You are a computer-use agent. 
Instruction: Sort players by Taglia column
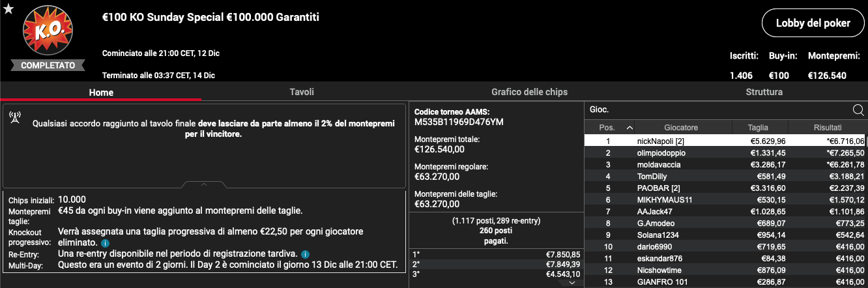click(758, 128)
